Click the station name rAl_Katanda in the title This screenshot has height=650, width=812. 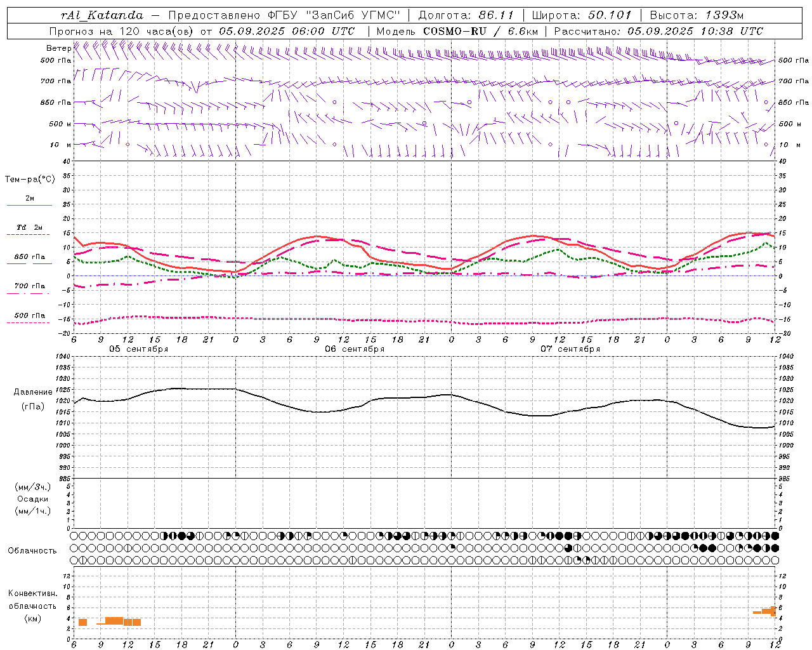(102, 15)
